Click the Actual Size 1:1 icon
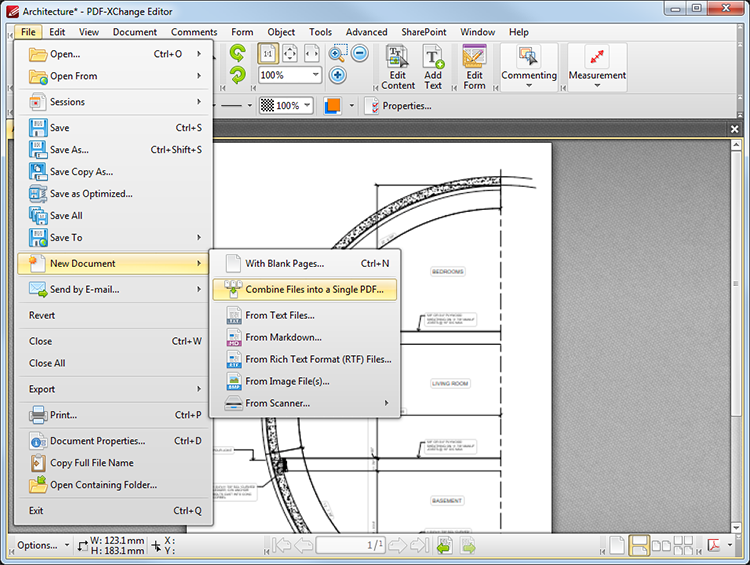Image resolution: width=750 pixels, height=565 pixels. (268, 54)
